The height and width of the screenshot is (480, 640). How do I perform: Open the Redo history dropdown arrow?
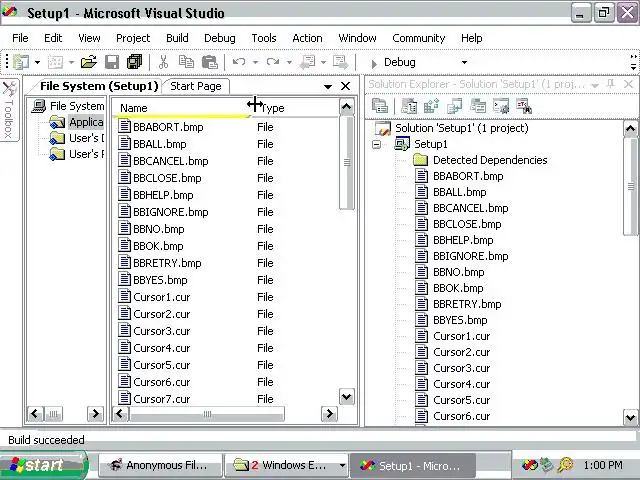point(289,62)
